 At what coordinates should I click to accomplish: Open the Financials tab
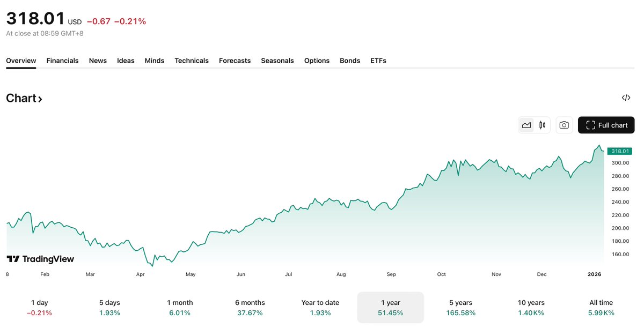62,61
